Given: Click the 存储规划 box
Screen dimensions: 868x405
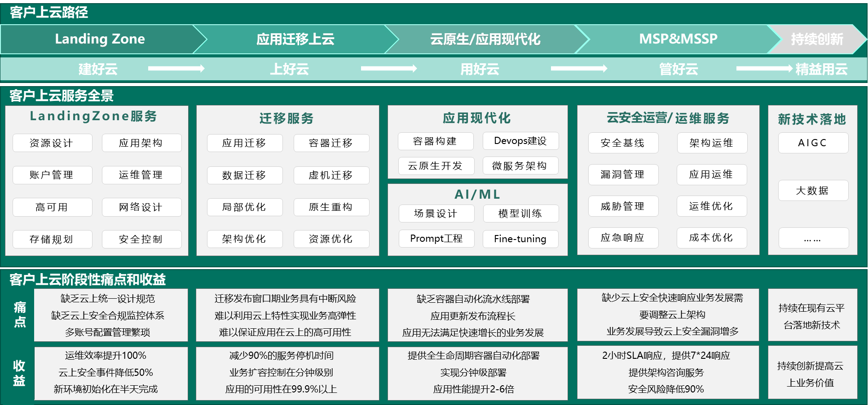Looking at the screenshot, I should pos(53,239).
